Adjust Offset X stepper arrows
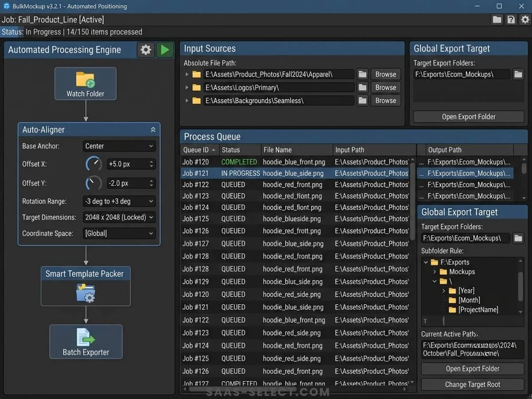 click(x=152, y=164)
